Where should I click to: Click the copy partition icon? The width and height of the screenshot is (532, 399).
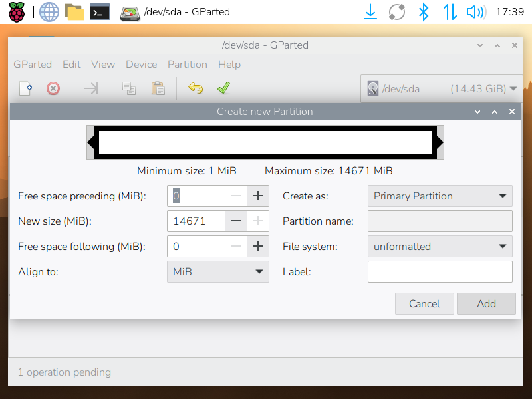click(x=129, y=88)
